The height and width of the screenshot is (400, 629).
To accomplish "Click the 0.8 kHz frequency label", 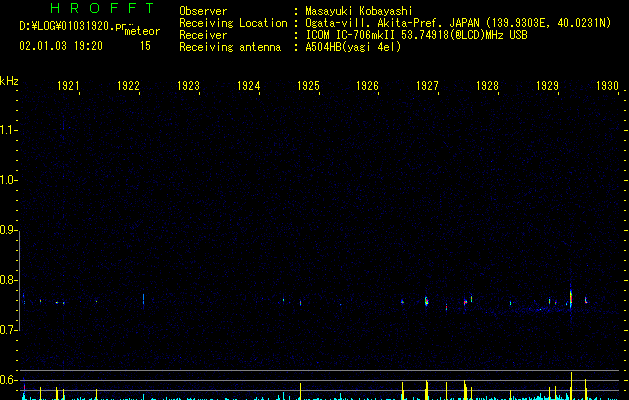I will 8,280.
